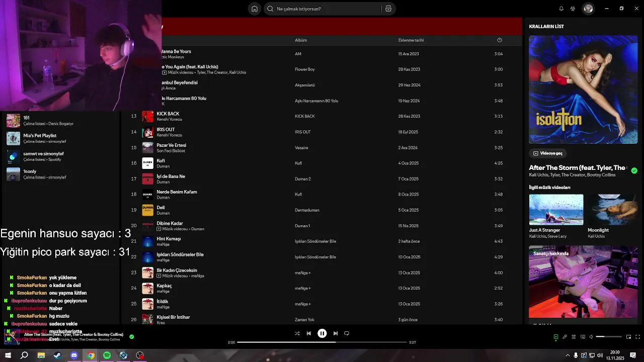The width and height of the screenshot is (644, 362).
Task: Show lyrics with the microphone icon
Action: [565, 337]
